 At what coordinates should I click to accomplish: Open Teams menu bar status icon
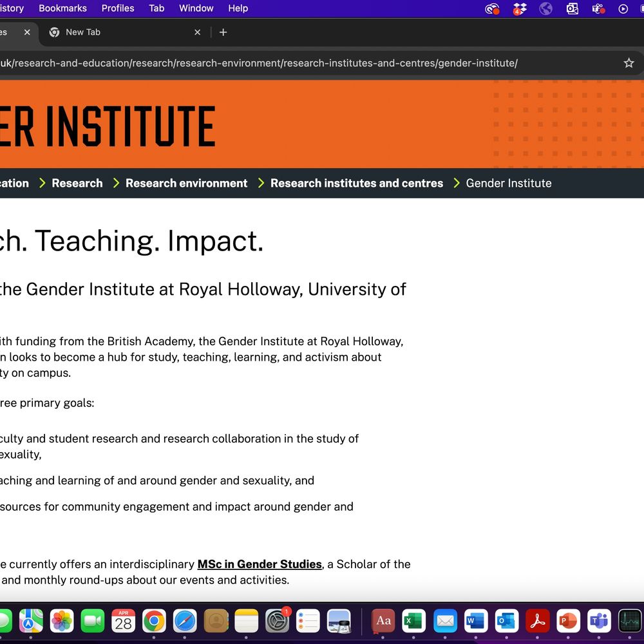point(598,8)
